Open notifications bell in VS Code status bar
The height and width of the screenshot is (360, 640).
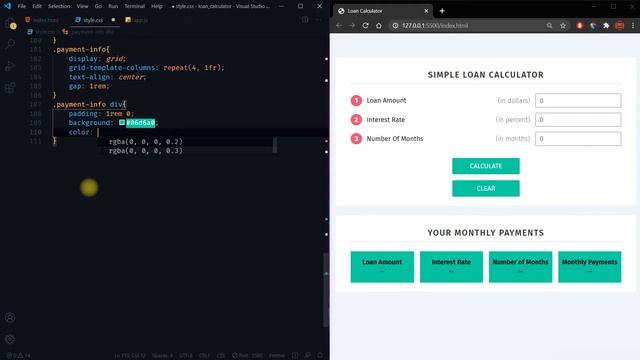click(320, 356)
